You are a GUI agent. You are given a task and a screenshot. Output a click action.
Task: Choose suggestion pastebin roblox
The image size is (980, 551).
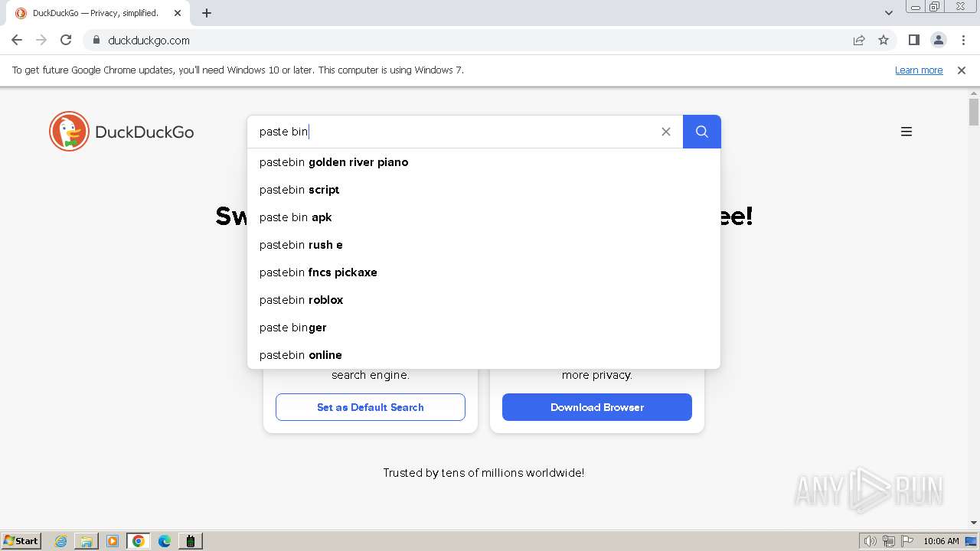coord(484,300)
